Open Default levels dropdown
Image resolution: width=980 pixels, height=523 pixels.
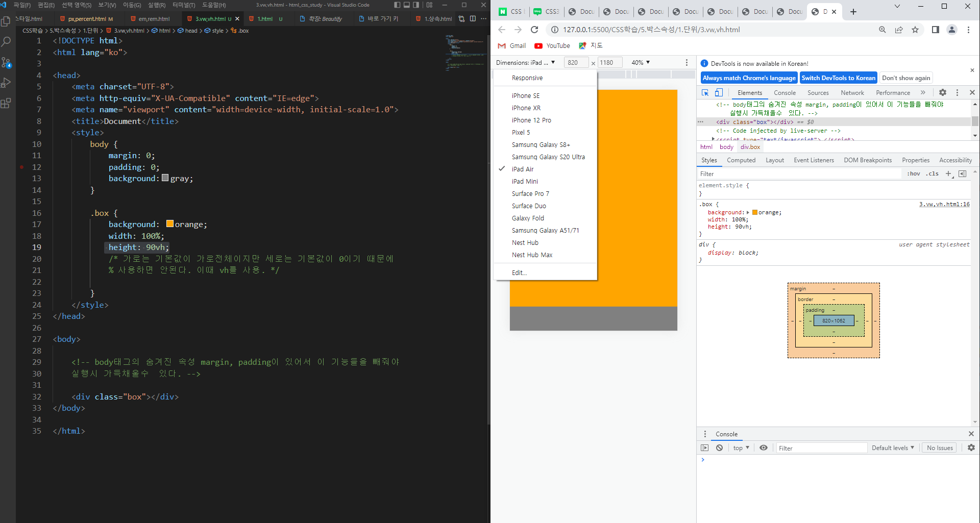coord(893,447)
